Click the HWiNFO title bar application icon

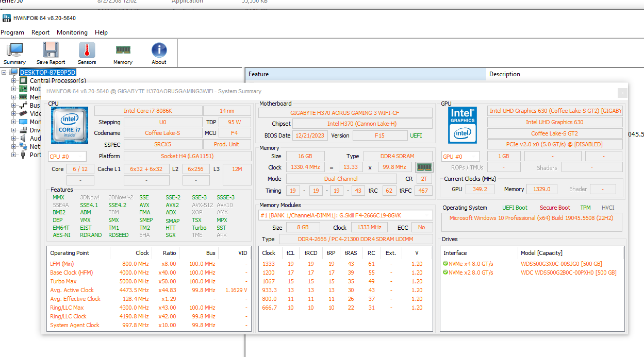point(7,18)
